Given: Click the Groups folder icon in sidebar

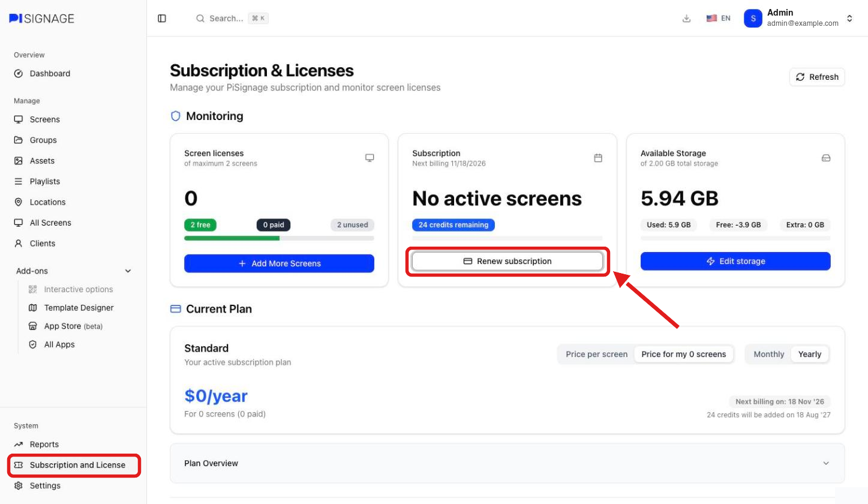Looking at the screenshot, I should [x=19, y=140].
